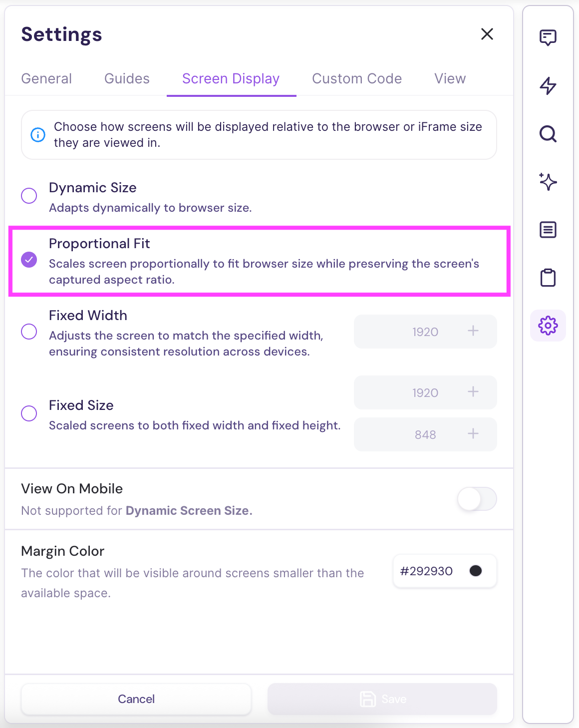Viewport: 579px width, 728px height.
Task: Click the AI sparkle icon in the sidebar
Action: coord(548,182)
